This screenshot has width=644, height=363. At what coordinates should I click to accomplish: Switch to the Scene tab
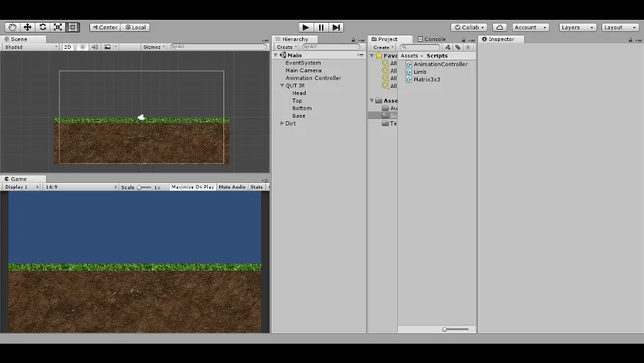(23, 39)
